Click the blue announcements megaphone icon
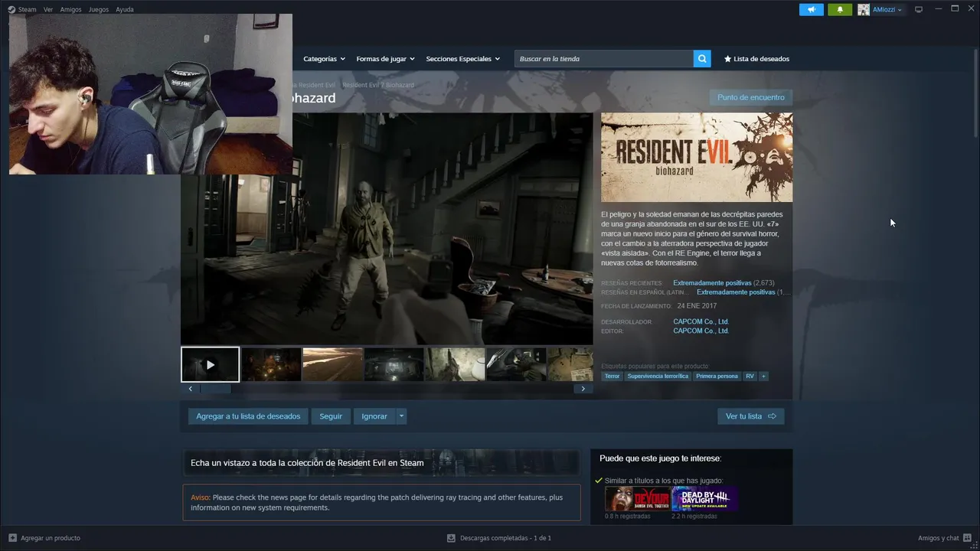 pos(812,9)
